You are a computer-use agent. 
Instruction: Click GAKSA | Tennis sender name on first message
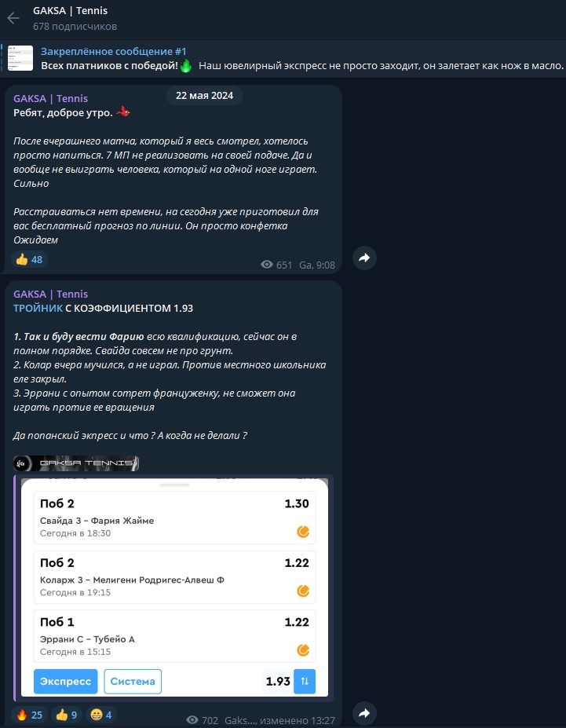click(x=50, y=98)
